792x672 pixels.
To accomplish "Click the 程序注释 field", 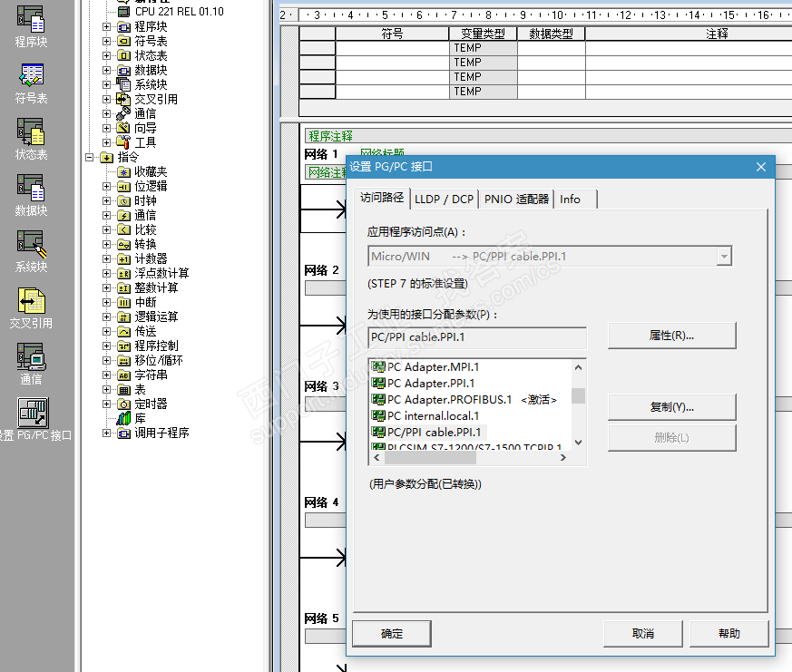I will click(x=548, y=136).
